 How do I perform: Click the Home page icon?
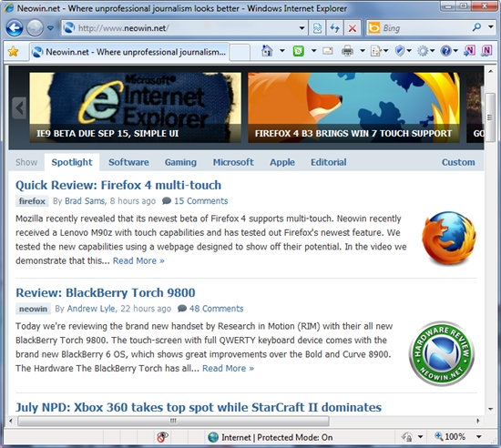pyautogui.click(x=267, y=51)
